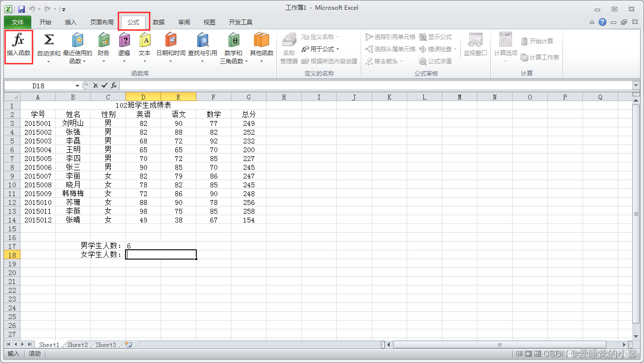Screen dimensions: 644x363
Task: Click the row 20 header
Action: [x=12, y=273]
